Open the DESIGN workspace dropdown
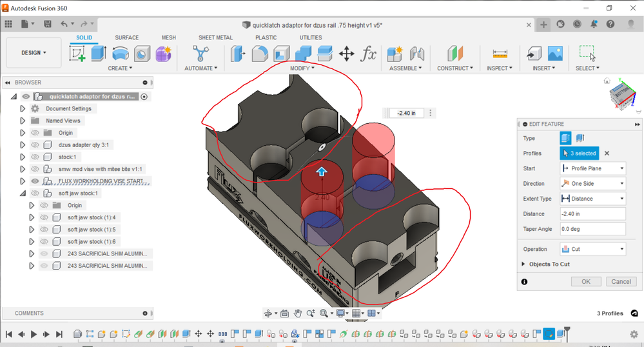The image size is (644, 347). (x=34, y=53)
